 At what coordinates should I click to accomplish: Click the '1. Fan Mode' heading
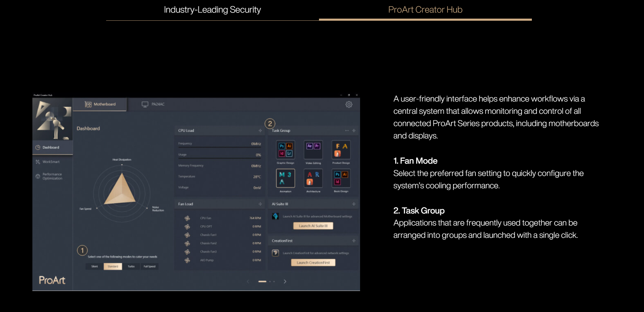[415, 161]
